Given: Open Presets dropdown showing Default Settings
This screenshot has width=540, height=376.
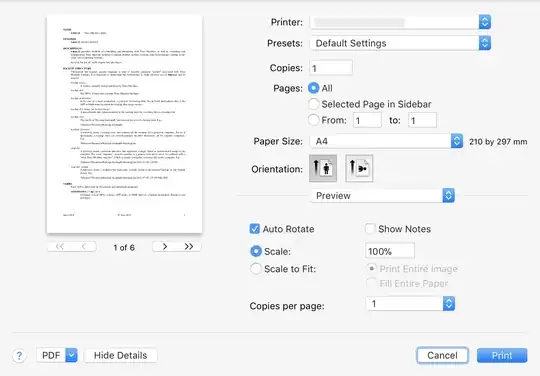Looking at the screenshot, I should click(x=400, y=43).
